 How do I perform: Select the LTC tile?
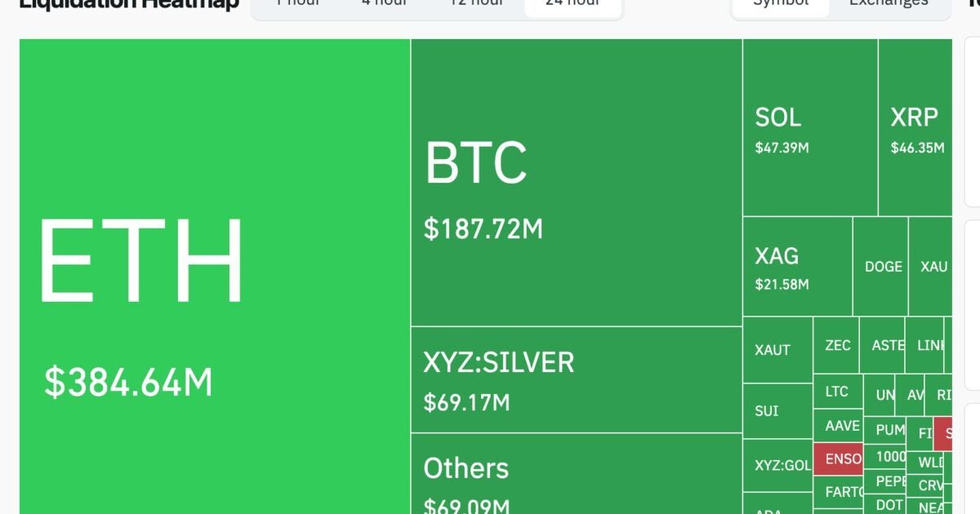(837, 392)
